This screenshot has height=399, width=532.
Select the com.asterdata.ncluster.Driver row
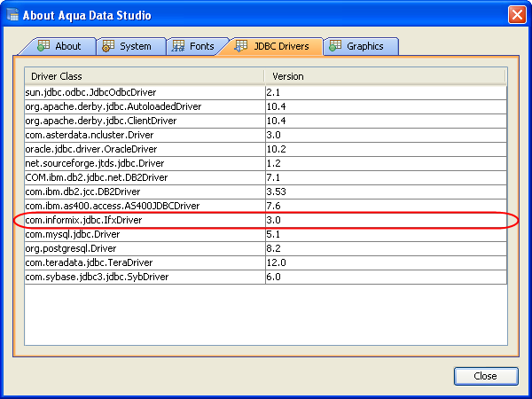[266, 135]
